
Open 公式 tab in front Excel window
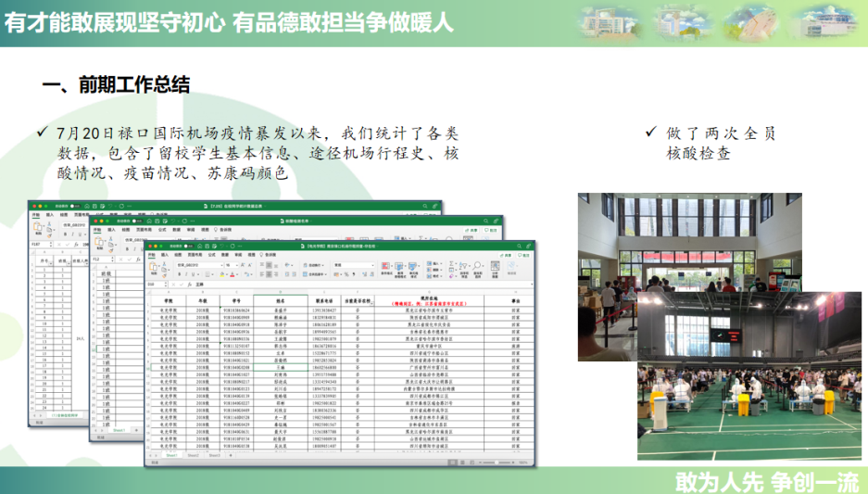coord(211,255)
